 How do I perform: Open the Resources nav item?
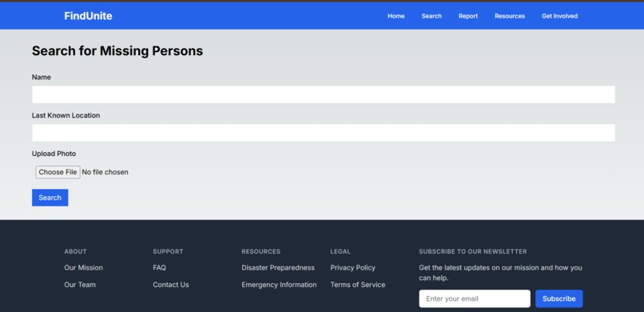click(510, 16)
